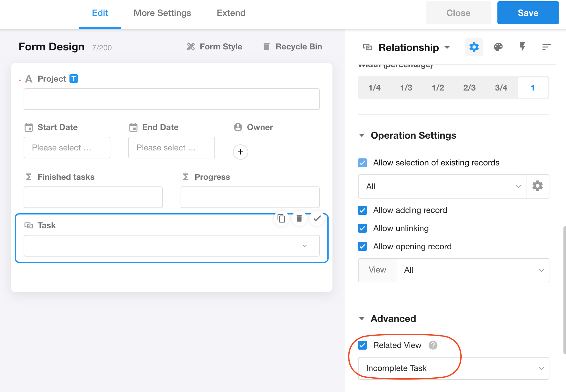
Task: Open the field settings gear tab
Action: click(x=474, y=47)
